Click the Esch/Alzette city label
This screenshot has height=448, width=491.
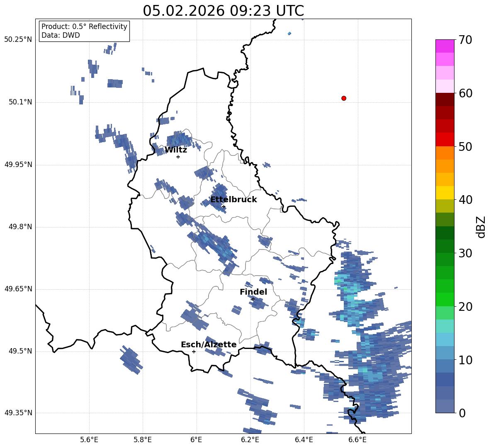tap(209, 344)
